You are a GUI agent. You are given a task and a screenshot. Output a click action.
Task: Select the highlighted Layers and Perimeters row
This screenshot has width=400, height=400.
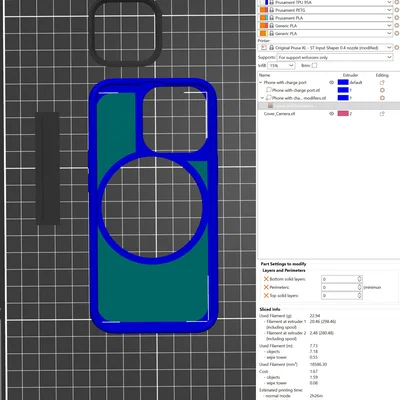[x=329, y=106]
